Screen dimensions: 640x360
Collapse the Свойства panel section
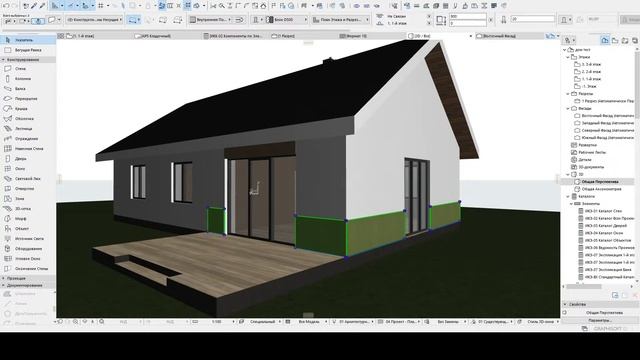click(565, 304)
